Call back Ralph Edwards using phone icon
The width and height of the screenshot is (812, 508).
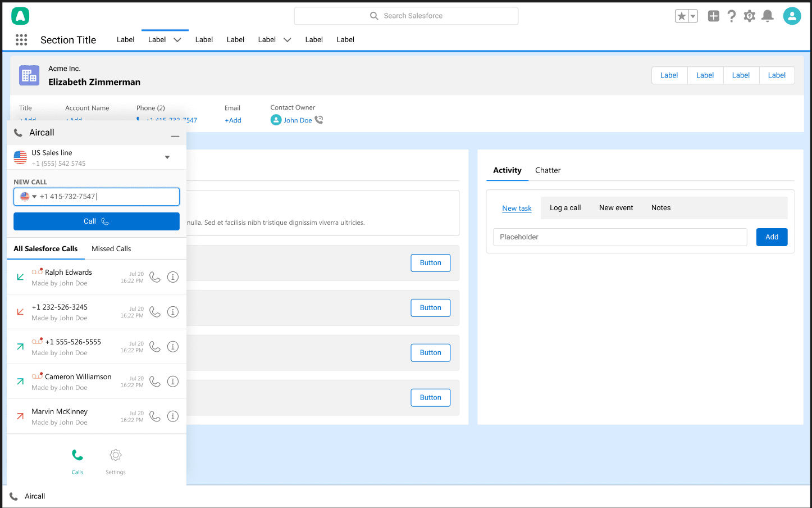[x=155, y=277]
